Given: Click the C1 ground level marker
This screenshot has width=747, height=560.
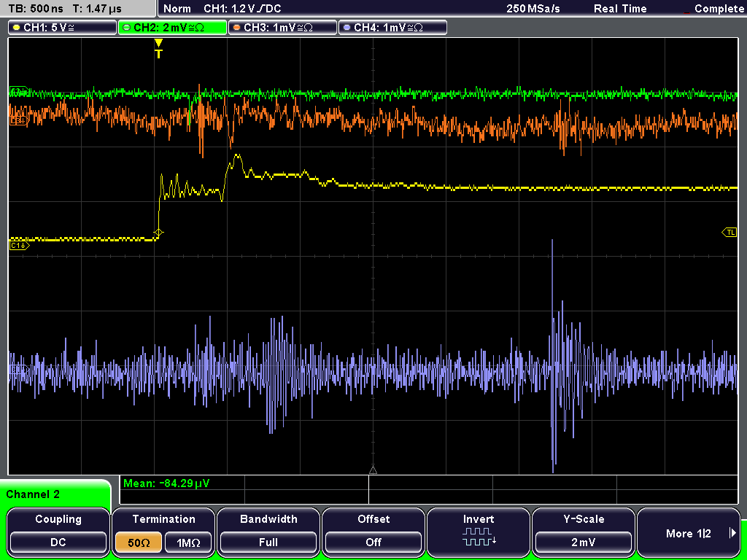Looking at the screenshot, I should click(19, 245).
